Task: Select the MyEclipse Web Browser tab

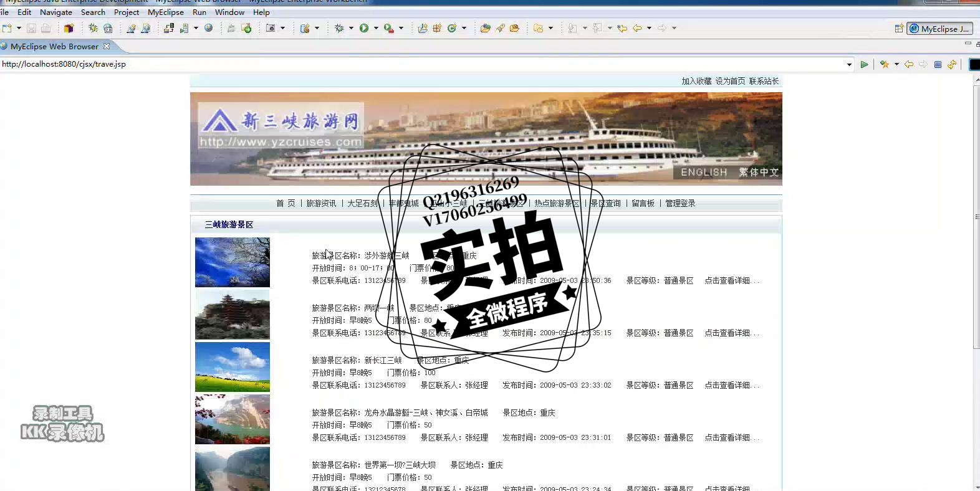Action: [x=55, y=46]
